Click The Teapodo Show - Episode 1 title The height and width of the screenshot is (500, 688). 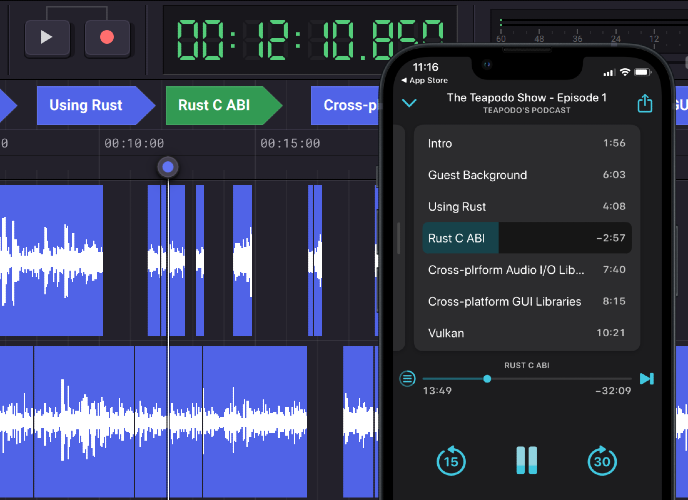click(x=527, y=97)
